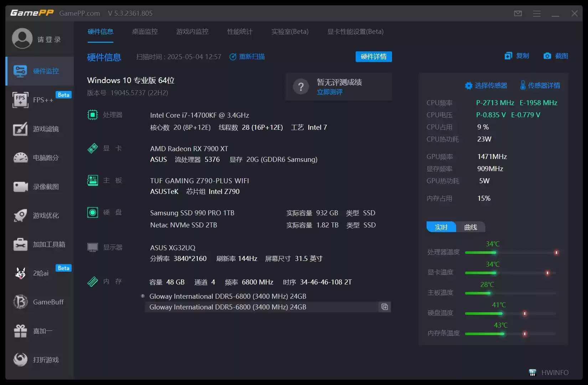The image size is (588, 385).
Task: Click the 硬件详情 button
Action: point(373,57)
